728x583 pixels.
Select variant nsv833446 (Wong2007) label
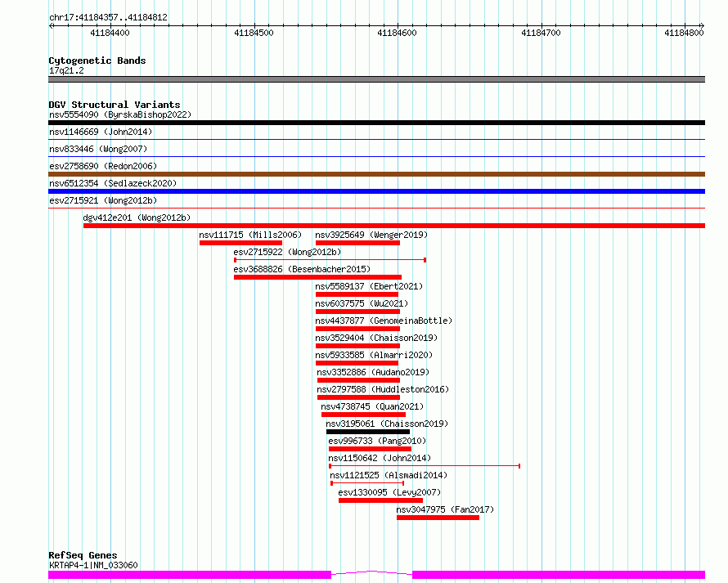click(x=98, y=149)
